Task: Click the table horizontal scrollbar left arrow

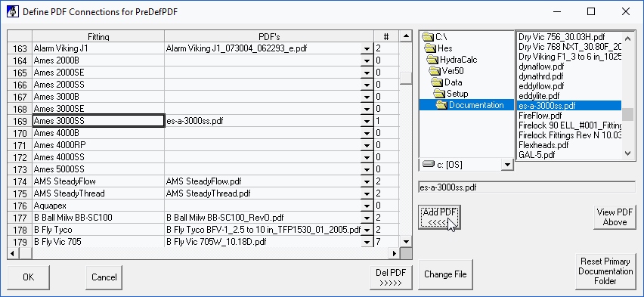Action: point(13,253)
